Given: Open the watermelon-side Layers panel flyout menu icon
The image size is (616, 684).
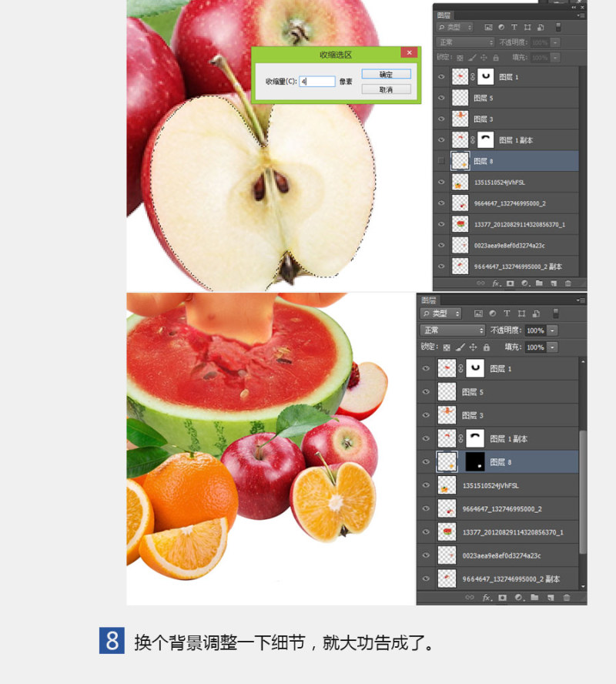Looking at the screenshot, I should click(x=581, y=300).
